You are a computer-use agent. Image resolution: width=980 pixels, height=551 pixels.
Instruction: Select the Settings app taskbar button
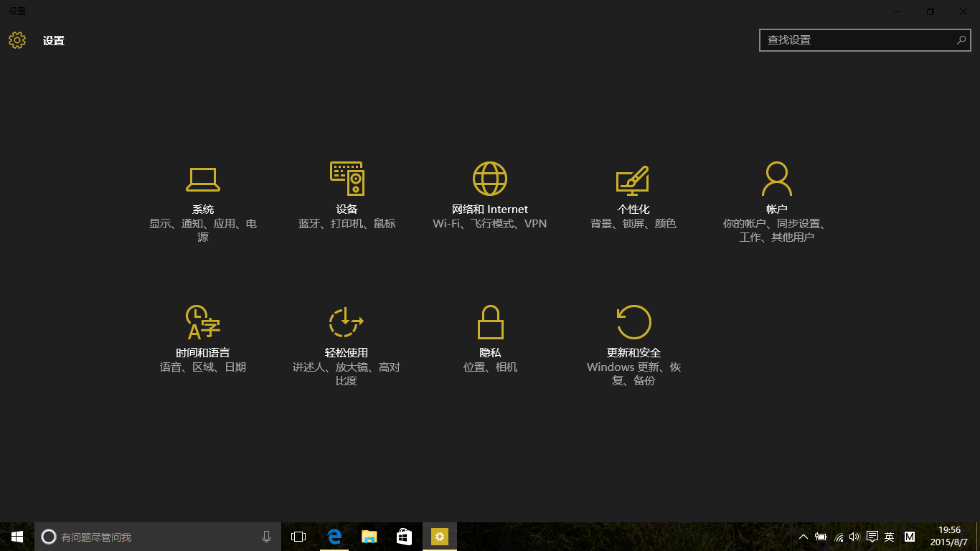[440, 537]
